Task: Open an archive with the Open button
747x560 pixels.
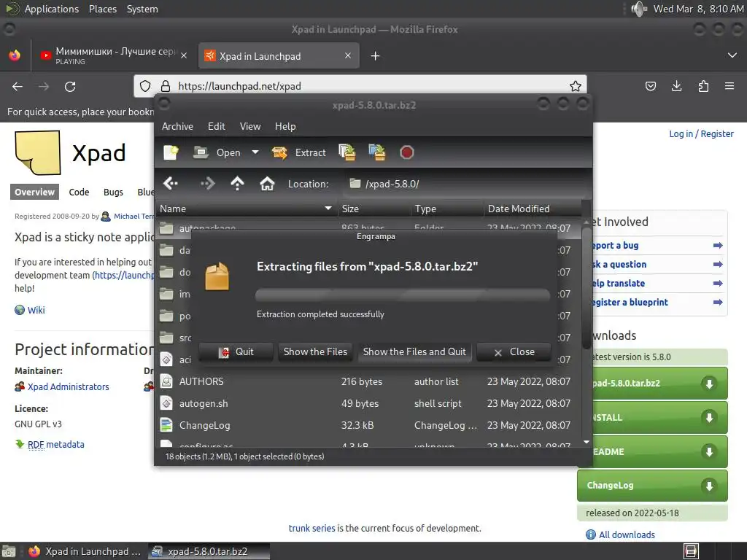Action: (217, 152)
